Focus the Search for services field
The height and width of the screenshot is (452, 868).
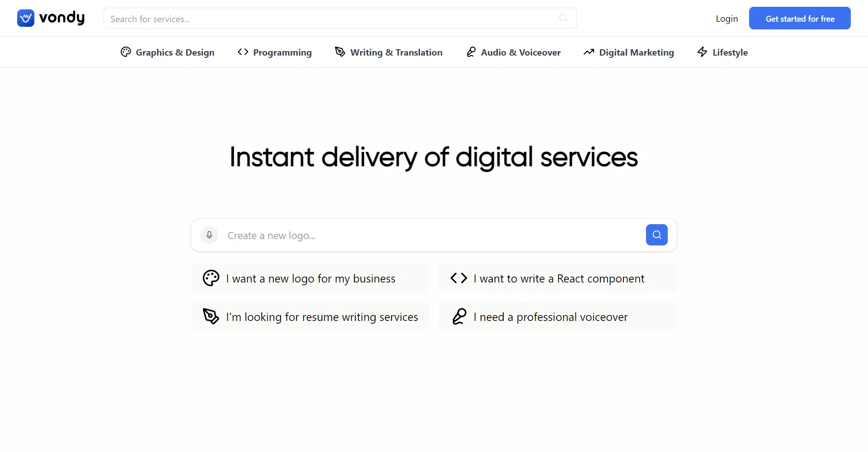[x=330, y=19]
